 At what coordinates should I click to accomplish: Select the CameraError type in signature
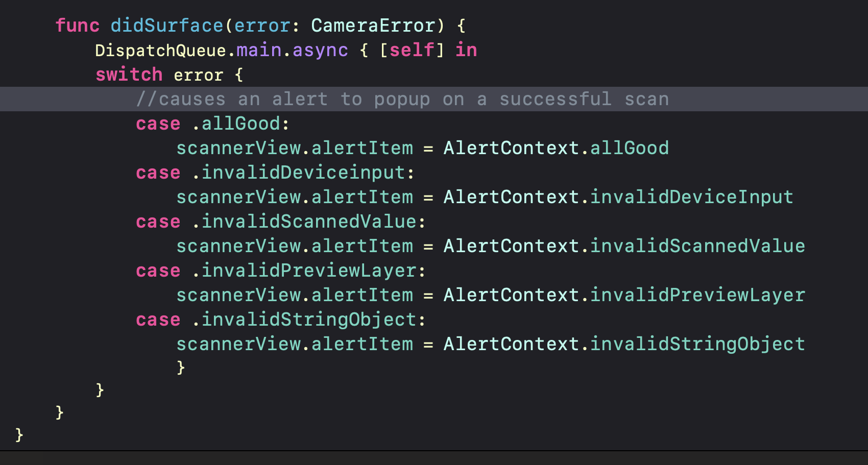(374, 26)
